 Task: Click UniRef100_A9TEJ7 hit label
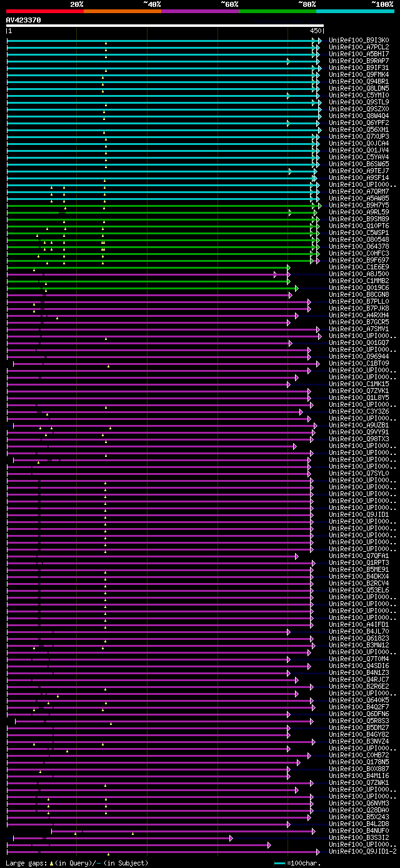point(359,171)
